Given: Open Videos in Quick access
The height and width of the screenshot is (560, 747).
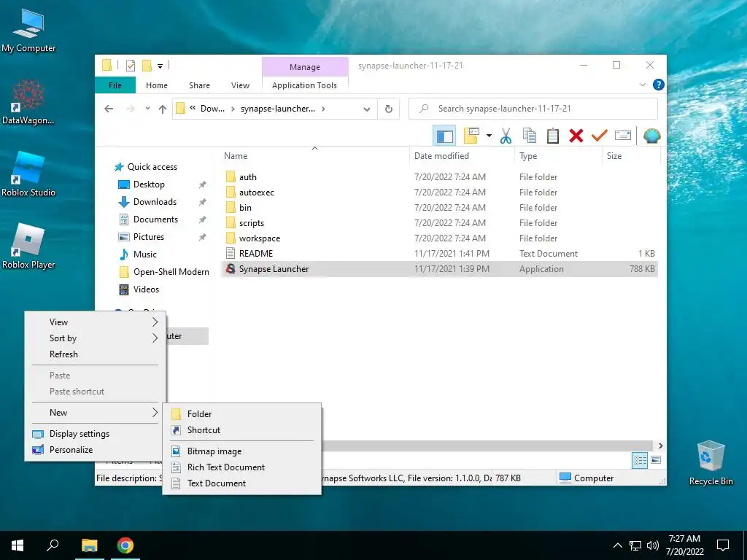Looking at the screenshot, I should point(146,289).
